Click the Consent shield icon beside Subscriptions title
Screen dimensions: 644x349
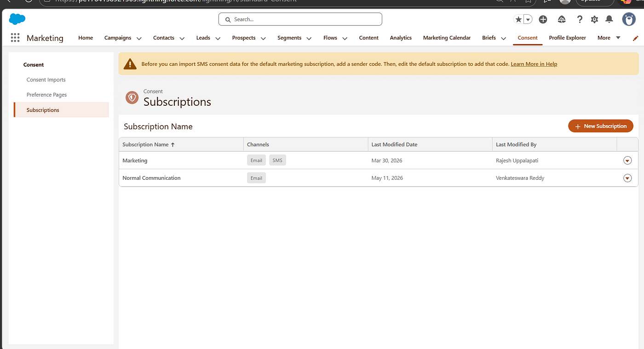132,97
